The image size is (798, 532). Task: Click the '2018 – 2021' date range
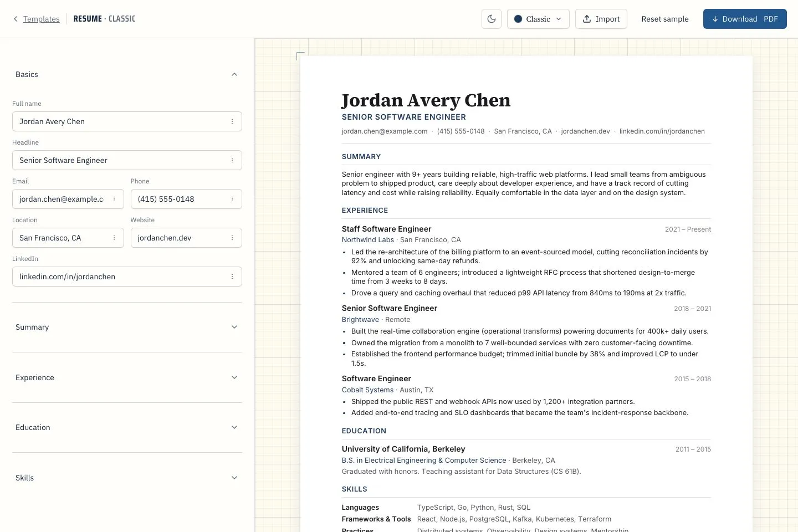tap(692, 309)
